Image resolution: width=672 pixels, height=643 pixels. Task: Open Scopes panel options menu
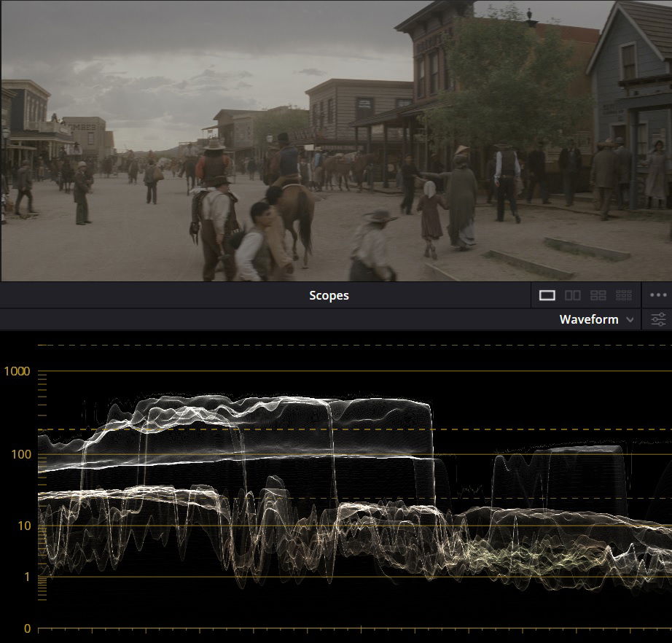[658, 295]
